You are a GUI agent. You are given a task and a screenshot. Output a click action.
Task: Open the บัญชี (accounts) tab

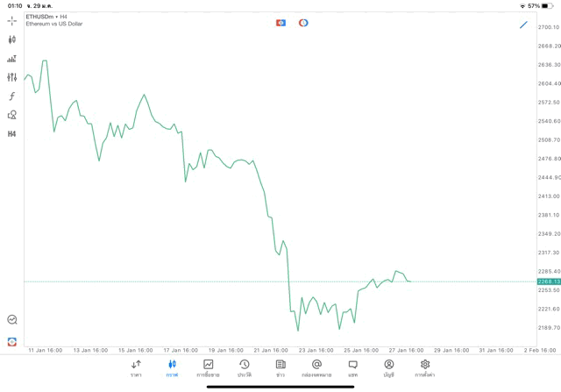coord(388,368)
